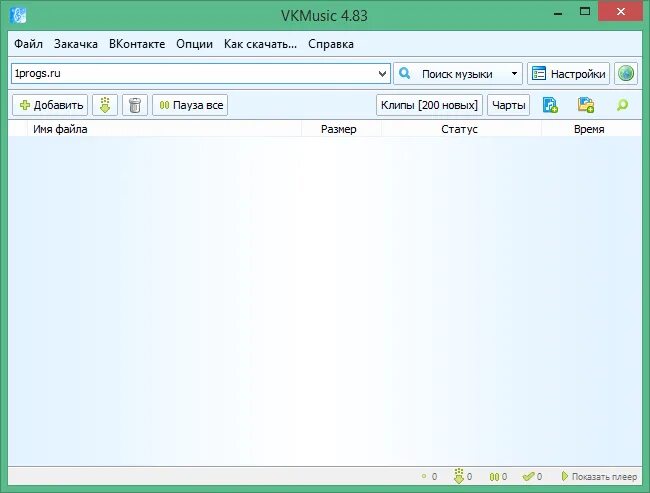The image size is (650, 493).
Task: Open Клипы [200 новых]
Action: coord(429,105)
